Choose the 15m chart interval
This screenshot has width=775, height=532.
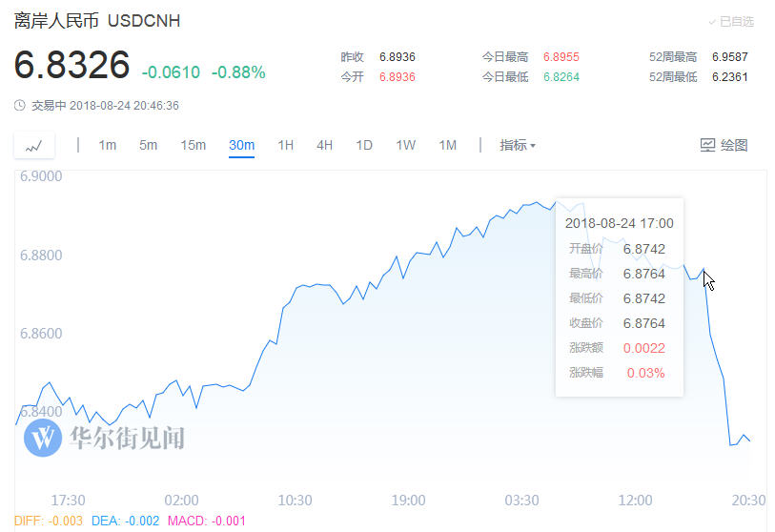coord(194,146)
